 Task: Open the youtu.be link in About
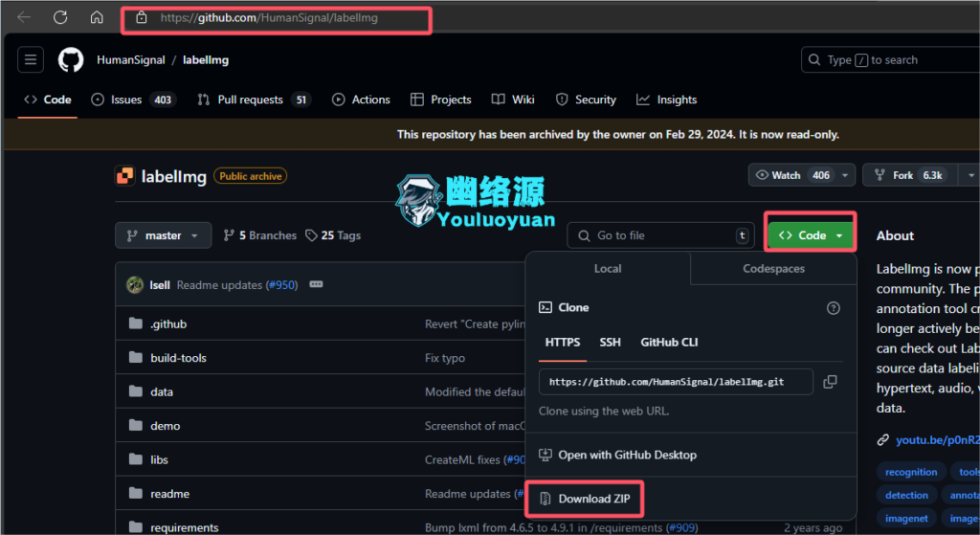click(x=937, y=440)
